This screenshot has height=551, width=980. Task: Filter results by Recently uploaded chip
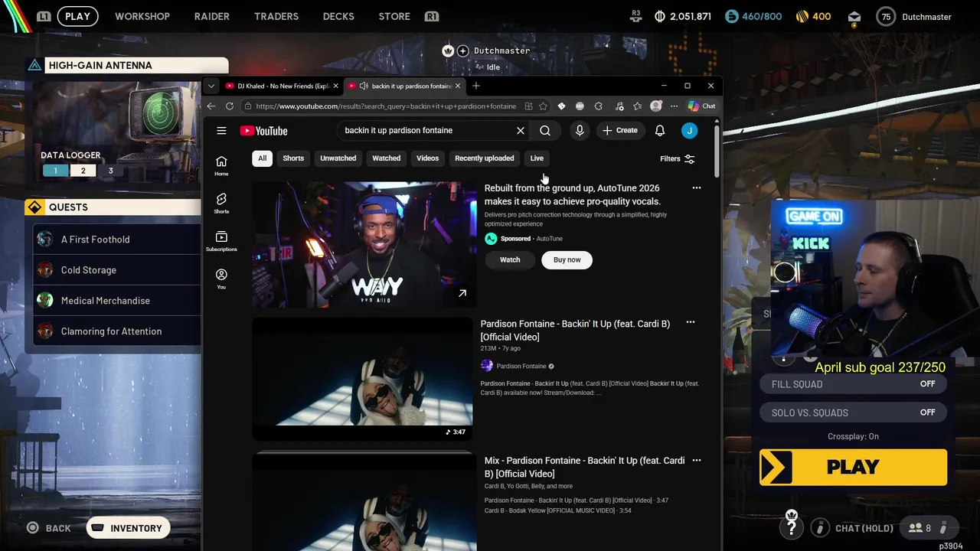(485, 158)
